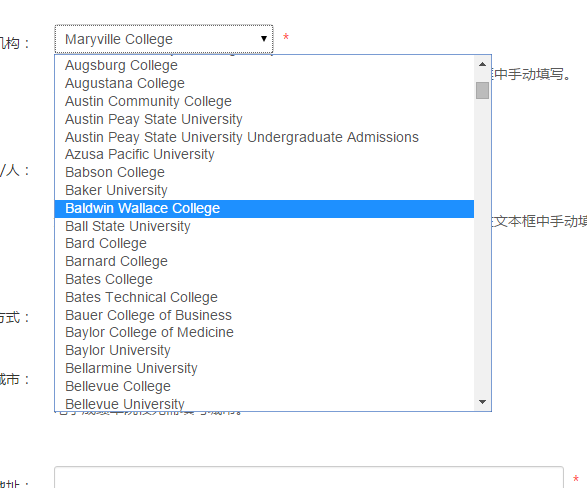The image size is (587, 488).
Task: Select Azusa Pacific University
Action: pos(264,154)
